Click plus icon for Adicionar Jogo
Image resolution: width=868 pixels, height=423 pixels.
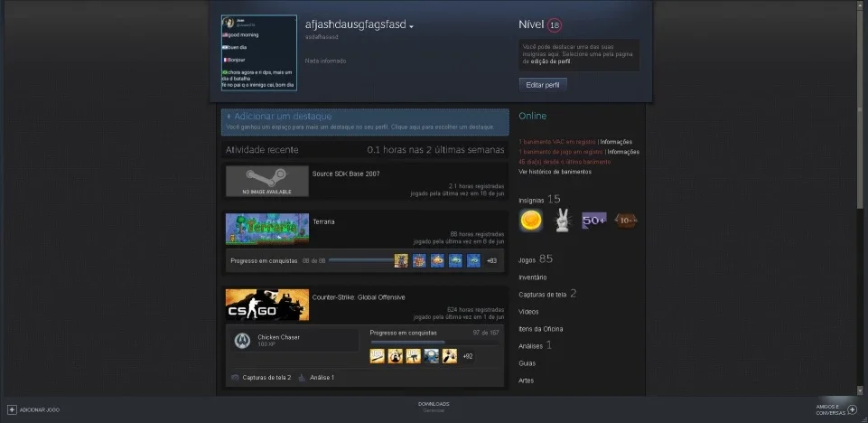(12, 409)
